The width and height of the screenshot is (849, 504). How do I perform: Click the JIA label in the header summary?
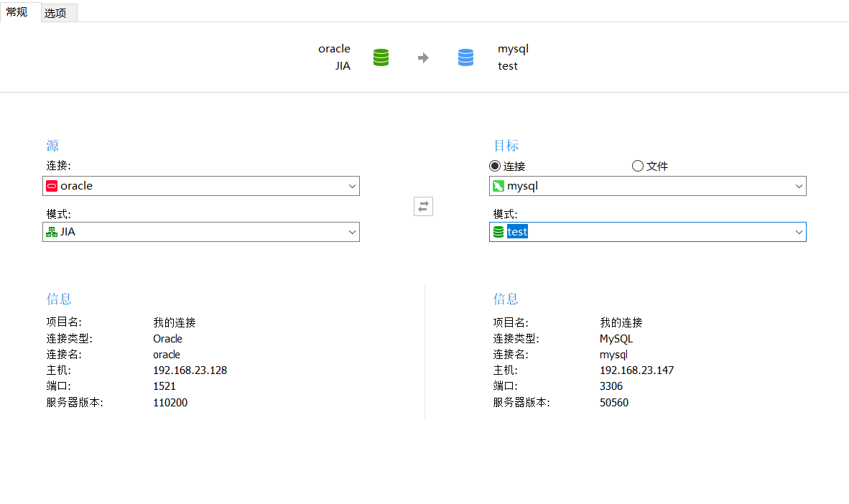point(343,66)
